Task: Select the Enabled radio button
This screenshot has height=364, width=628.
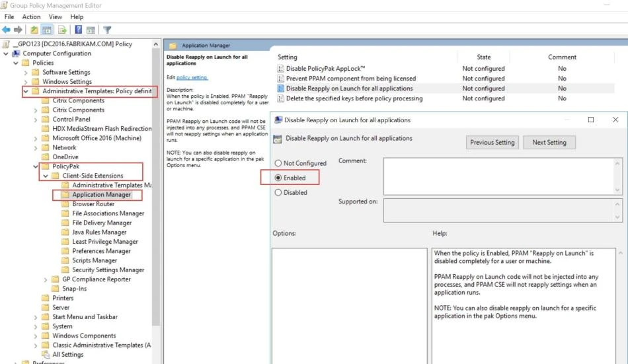Action: coord(278,178)
